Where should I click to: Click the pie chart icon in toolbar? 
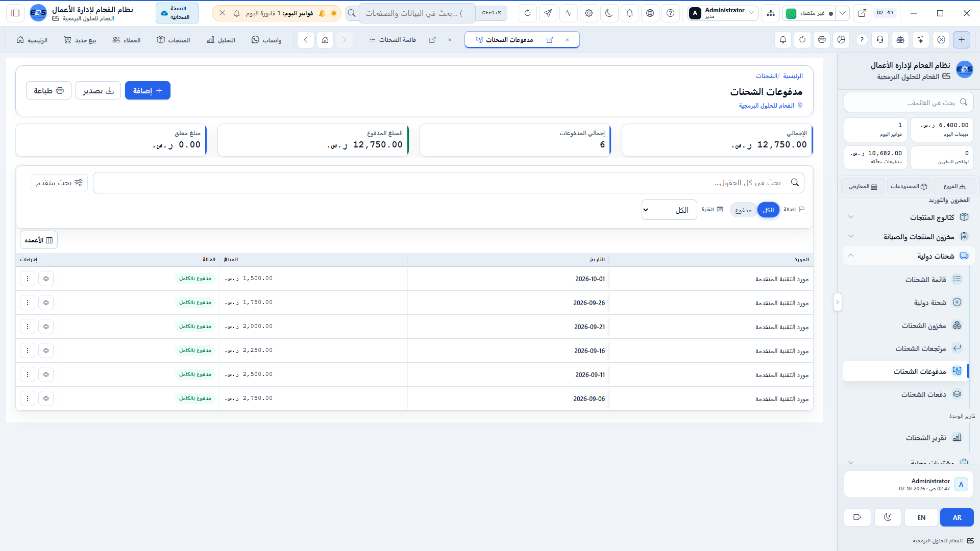[x=841, y=40]
